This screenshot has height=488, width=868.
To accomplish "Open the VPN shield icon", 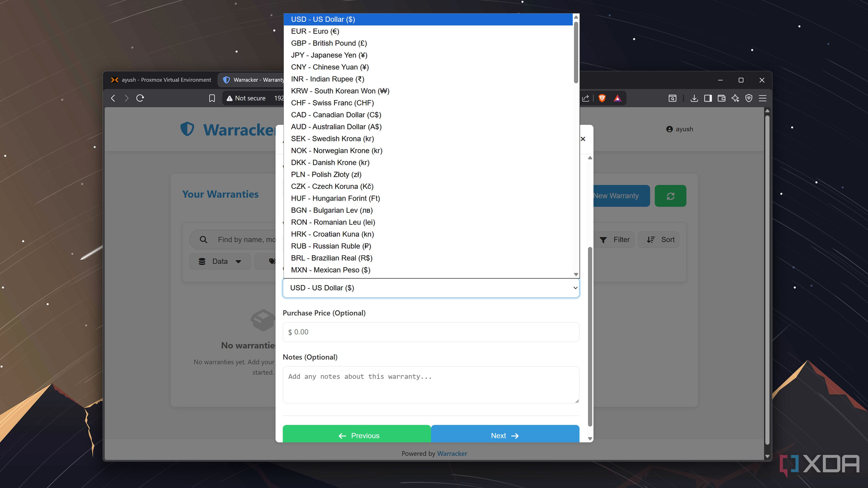I will (x=749, y=98).
